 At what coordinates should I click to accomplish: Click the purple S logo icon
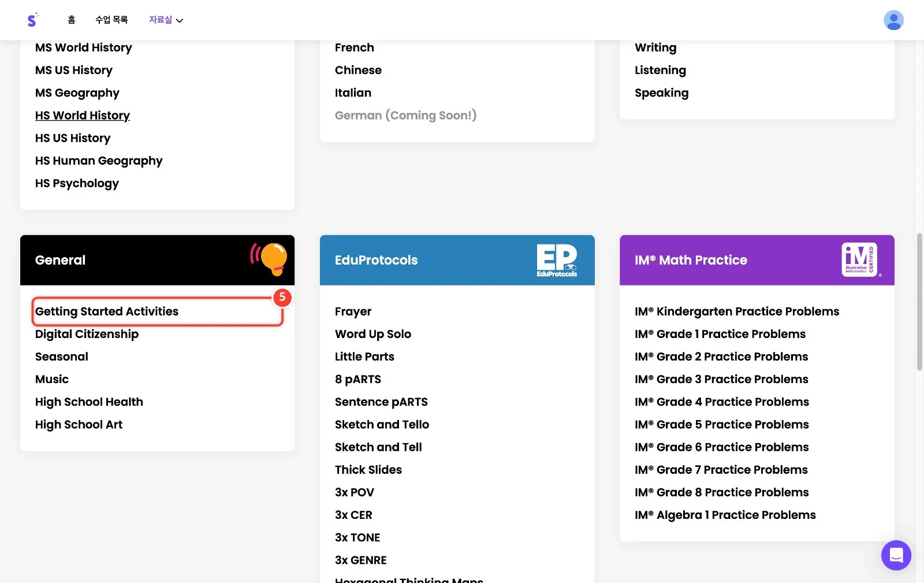(32, 20)
